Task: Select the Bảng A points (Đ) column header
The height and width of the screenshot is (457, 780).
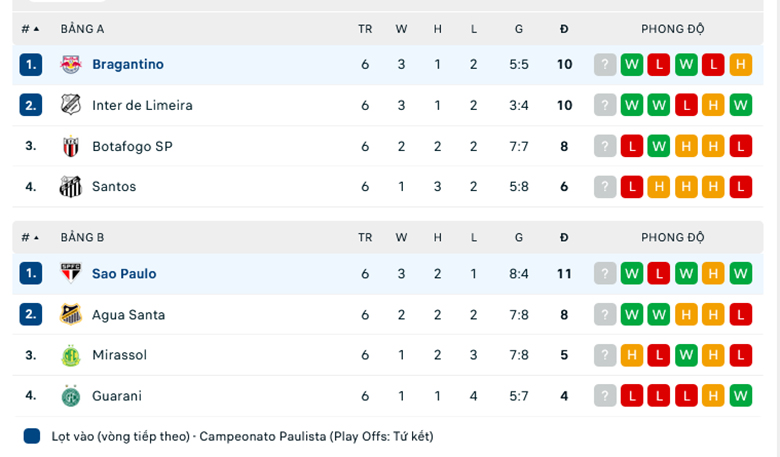Action: click(x=564, y=29)
